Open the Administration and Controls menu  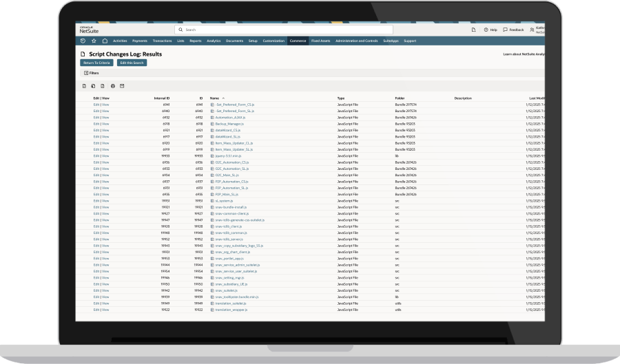[357, 41]
